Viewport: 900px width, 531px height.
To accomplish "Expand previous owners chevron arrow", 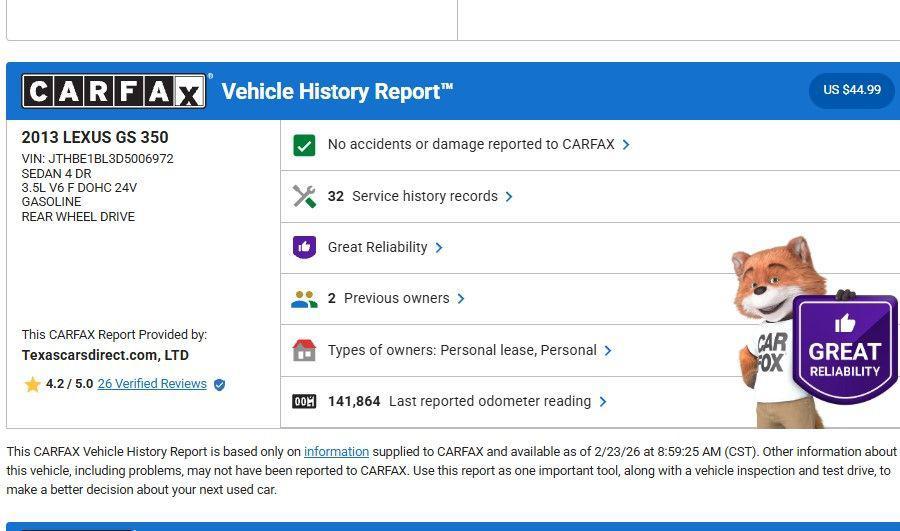I will [461, 299].
